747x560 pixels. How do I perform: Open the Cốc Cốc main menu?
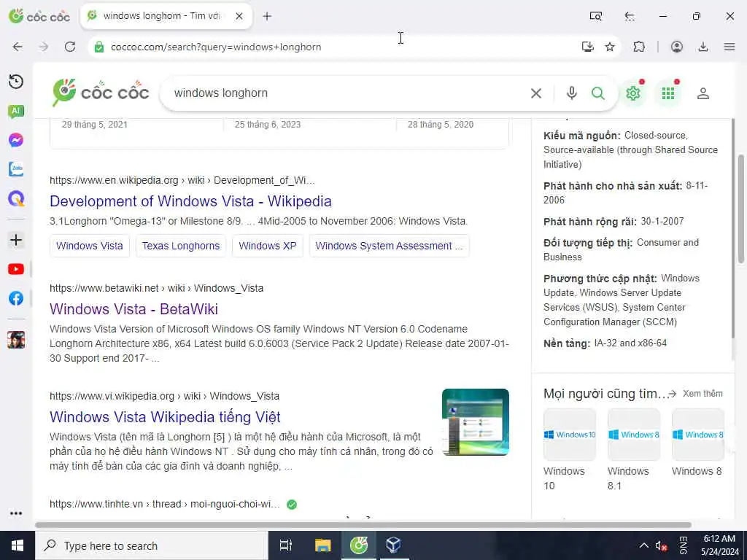[729, 47]
